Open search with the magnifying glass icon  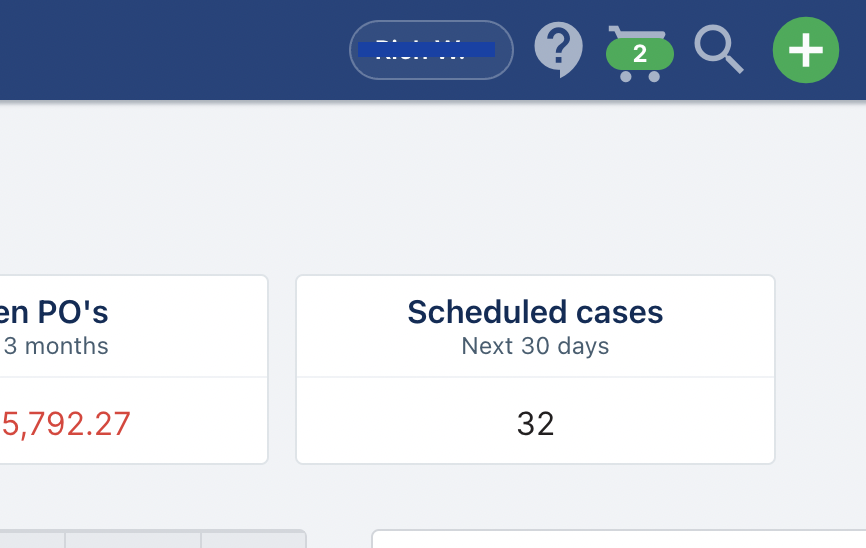719,49
